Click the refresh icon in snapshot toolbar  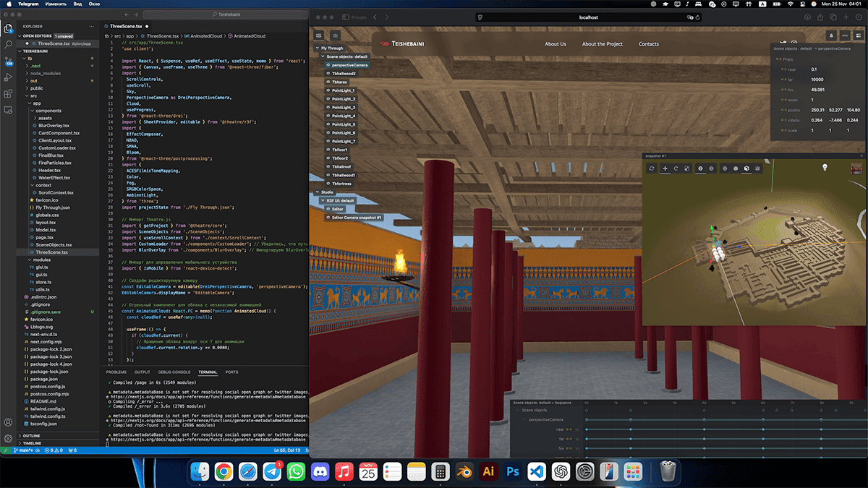[x=652, y=168]
